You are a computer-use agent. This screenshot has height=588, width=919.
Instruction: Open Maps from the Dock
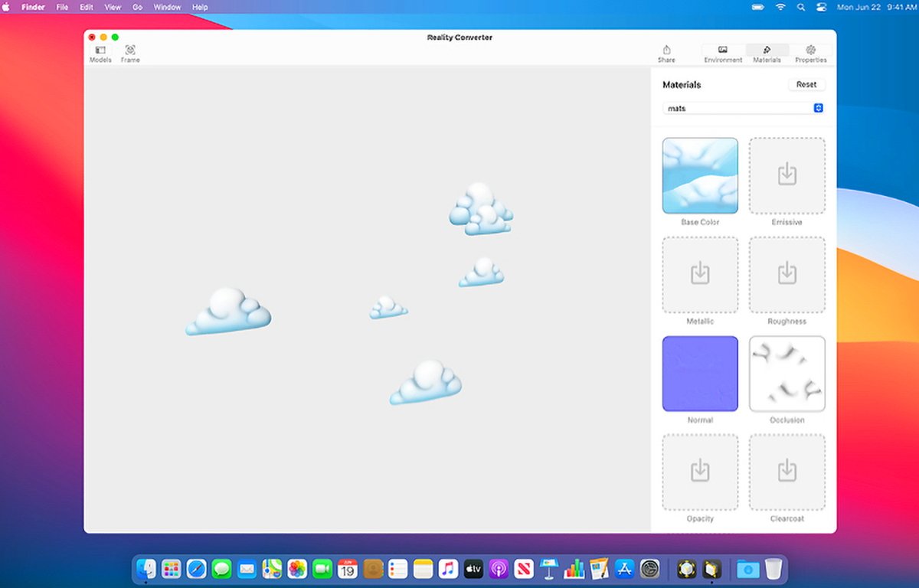[x=272, y=569]
